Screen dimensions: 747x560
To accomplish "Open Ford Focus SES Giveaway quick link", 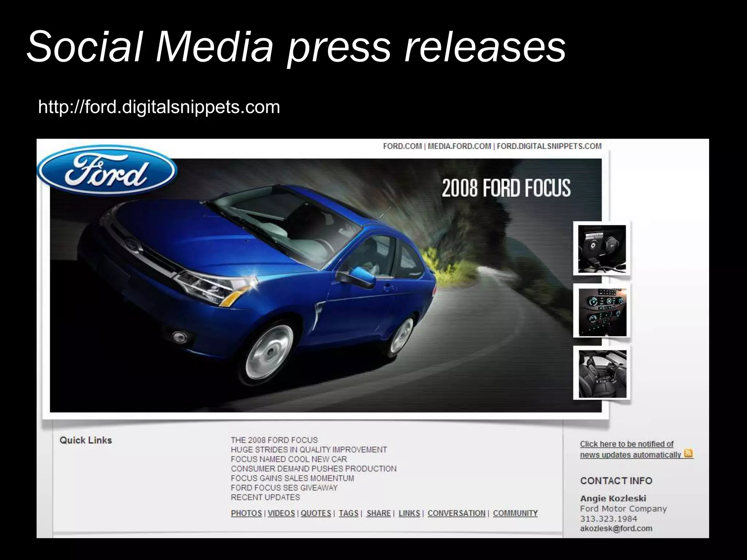I will click(x=284, y=488).
